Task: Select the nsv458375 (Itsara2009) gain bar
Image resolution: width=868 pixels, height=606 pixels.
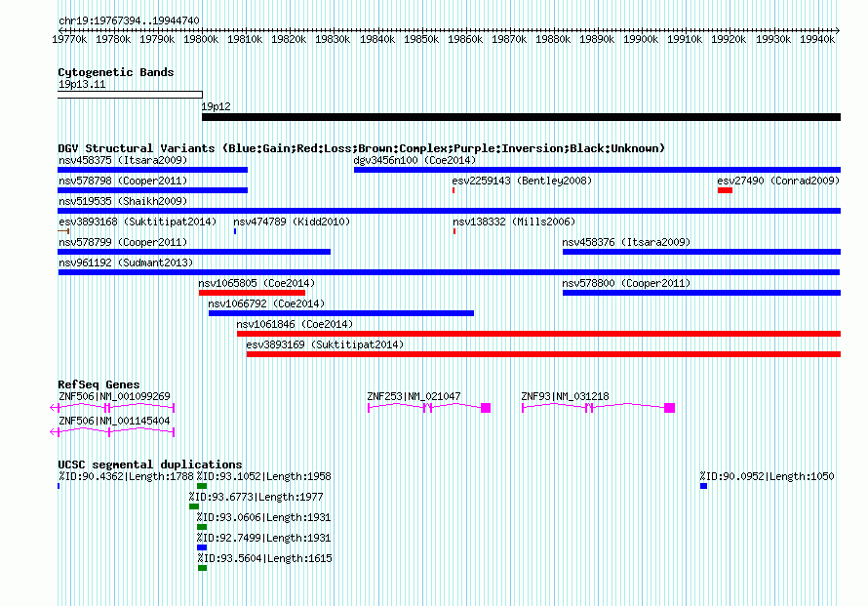Action: [153, 170]
